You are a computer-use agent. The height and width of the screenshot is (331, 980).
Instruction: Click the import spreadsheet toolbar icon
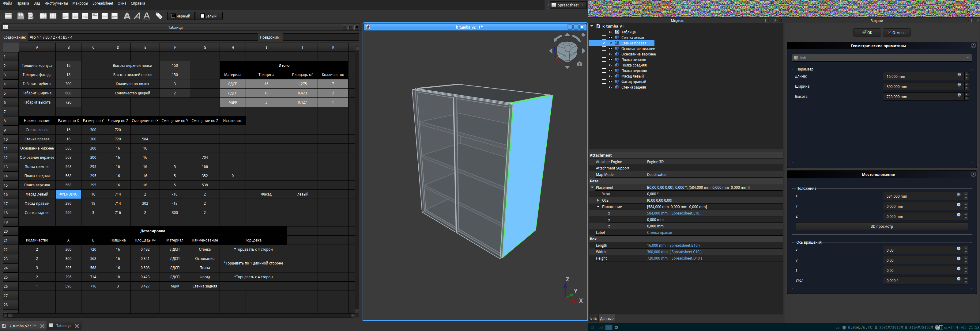pyautogui.click(x=21, y=16)
